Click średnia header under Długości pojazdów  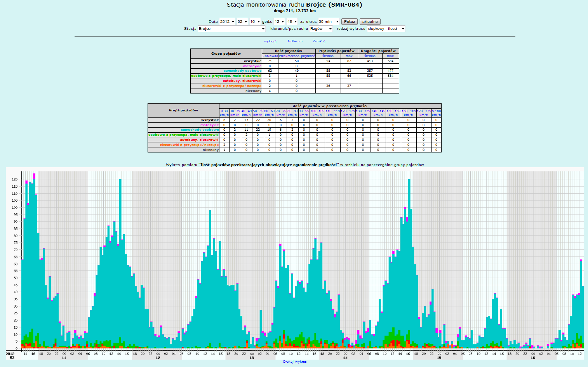tap(370, 56)
